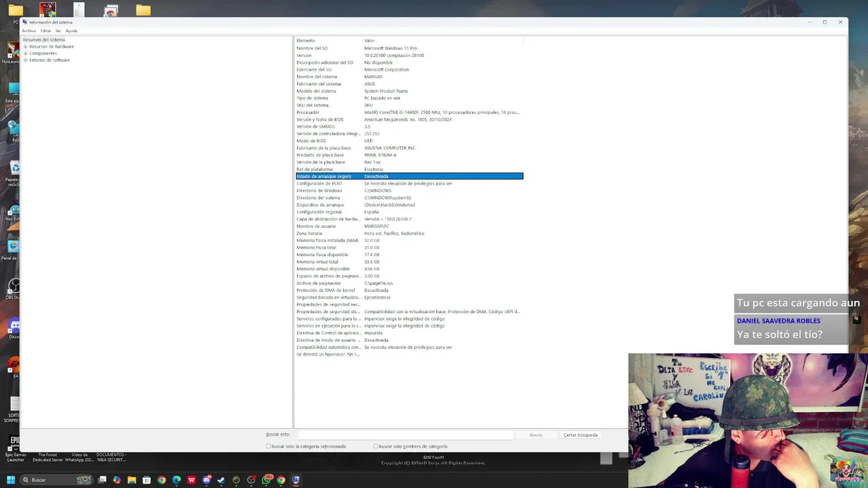The height and width of the screenshot is (488, 868).
Task: Click Cerrar búsqueda button
Action: (580, 434)
